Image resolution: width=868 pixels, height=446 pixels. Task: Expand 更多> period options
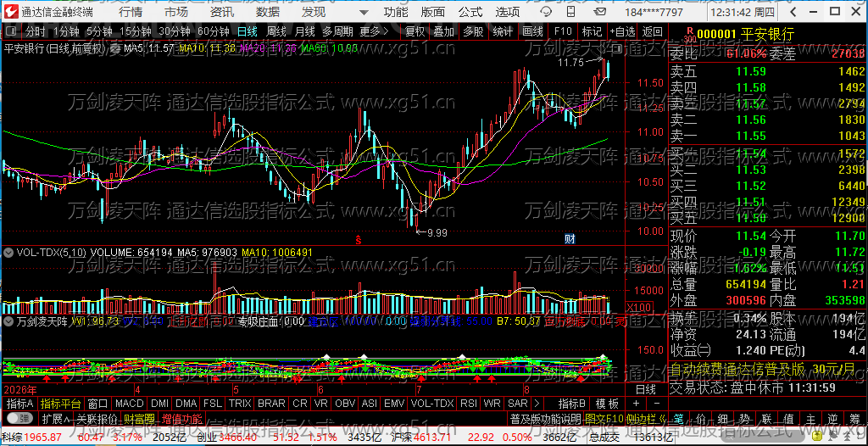tap(374, 31)
